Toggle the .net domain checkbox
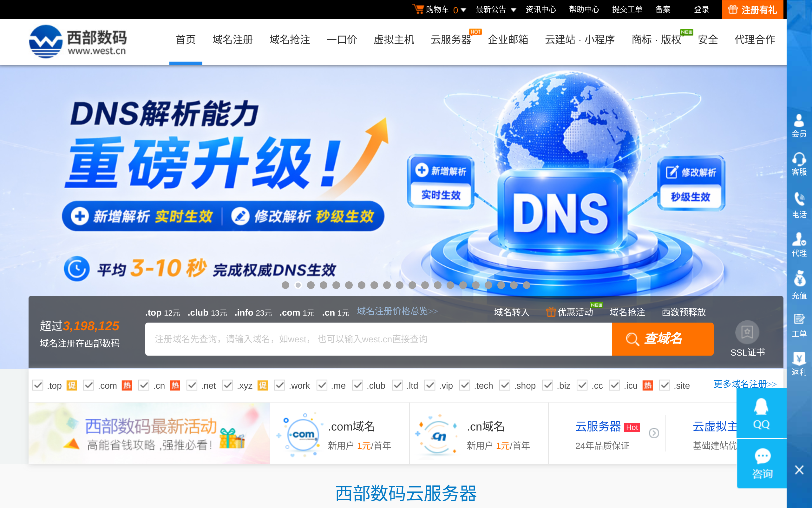Screen dimensions: 812x508 tap(192, 385)
